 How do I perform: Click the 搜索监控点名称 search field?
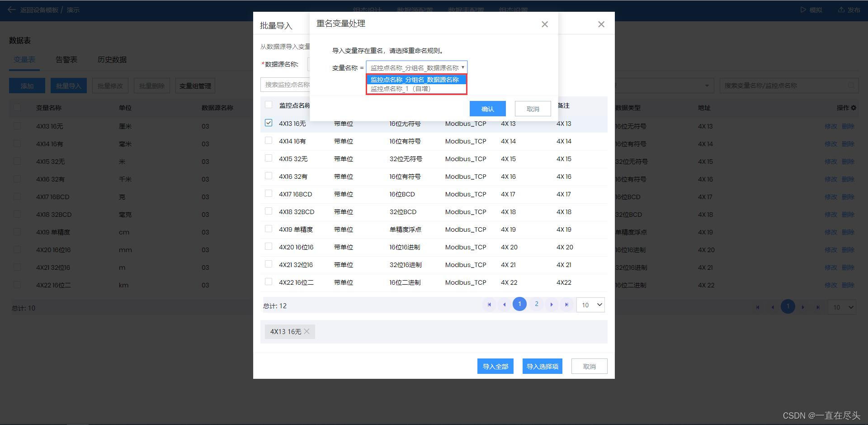click(285, 85)
